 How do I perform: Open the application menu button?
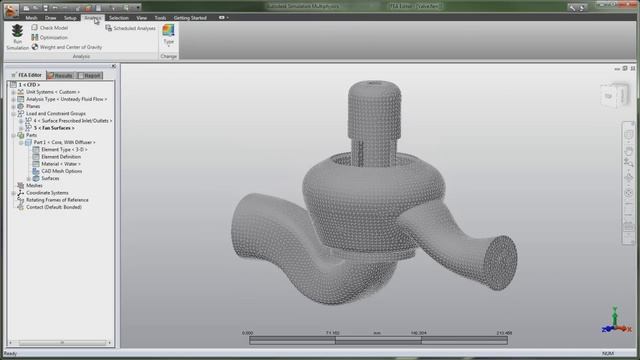[11, 10]
